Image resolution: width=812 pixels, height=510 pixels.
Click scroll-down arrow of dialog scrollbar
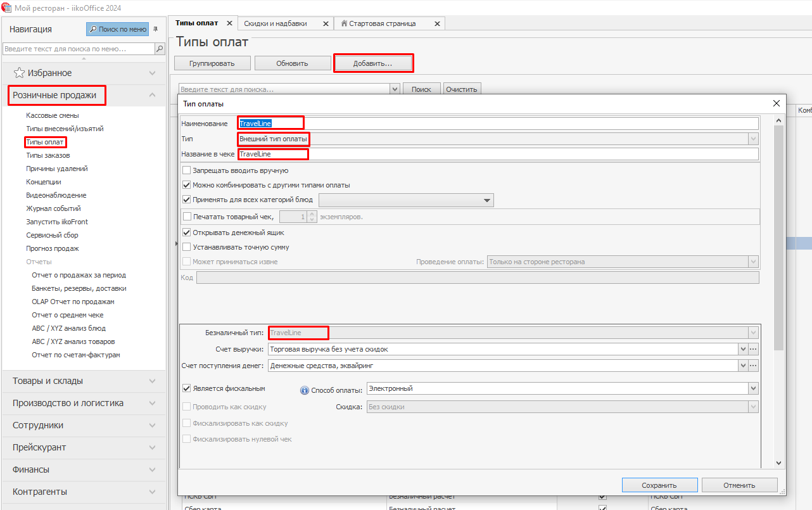coord(779,464)
